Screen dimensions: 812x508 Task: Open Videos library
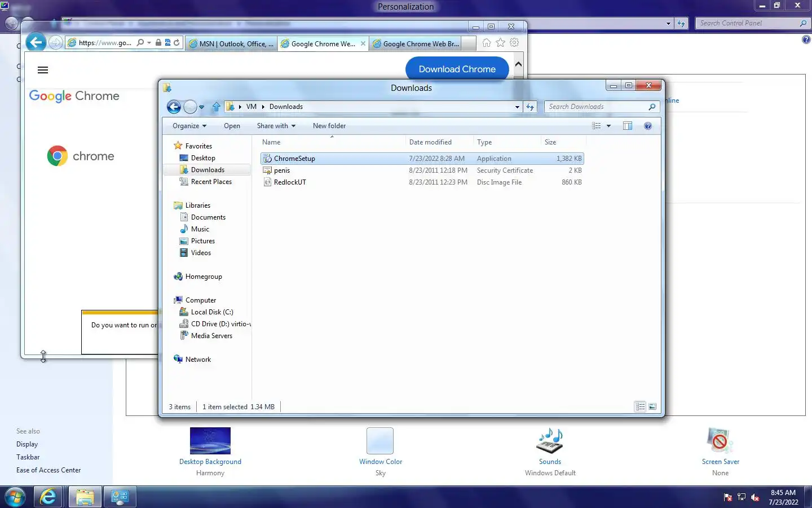click(x=201, y=253)
